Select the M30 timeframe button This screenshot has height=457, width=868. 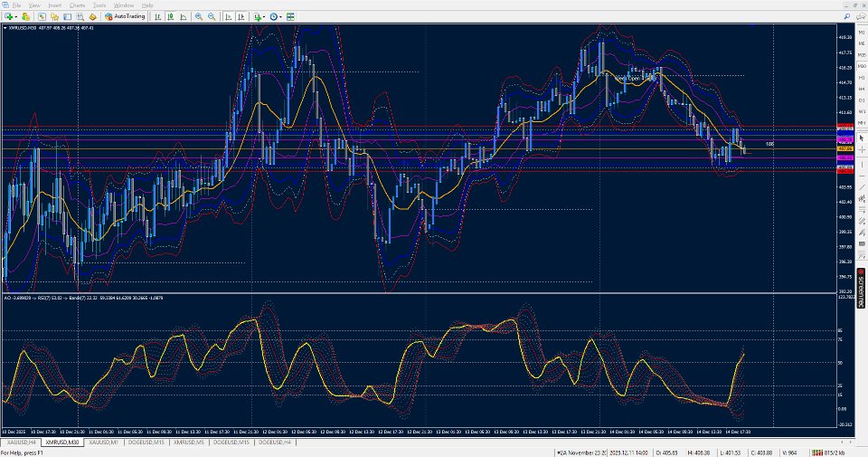(862, 66)
